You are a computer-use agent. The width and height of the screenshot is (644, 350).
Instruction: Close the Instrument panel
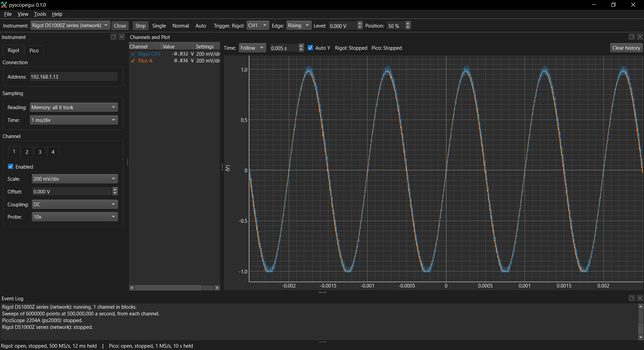[122, 37]
